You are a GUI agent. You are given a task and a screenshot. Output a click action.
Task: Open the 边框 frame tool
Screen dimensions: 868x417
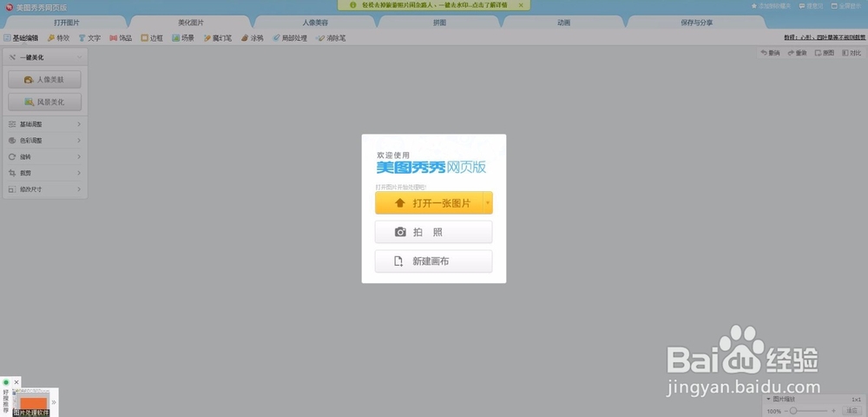coord(152,38)
